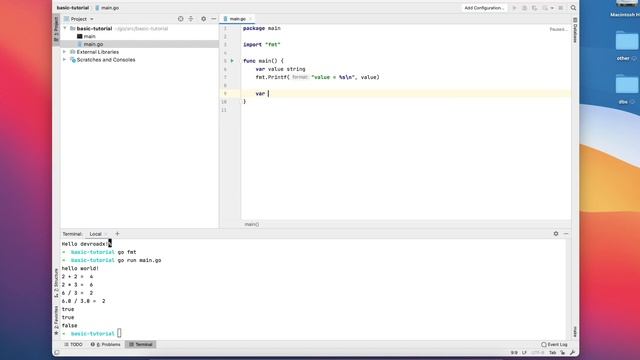This screenshot has width=640, height=360.
Task: Click the Run with Coverage toolbar icon
Action: pos(534,8)
